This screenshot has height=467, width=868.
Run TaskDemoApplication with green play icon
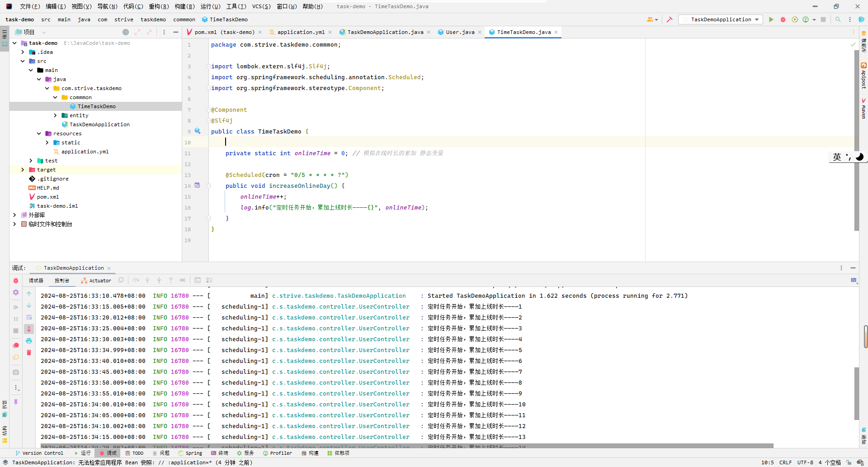(771, 19)
